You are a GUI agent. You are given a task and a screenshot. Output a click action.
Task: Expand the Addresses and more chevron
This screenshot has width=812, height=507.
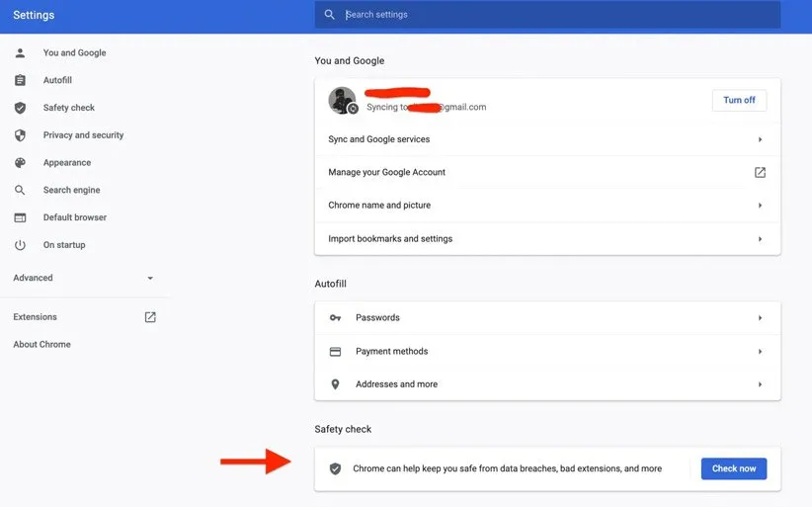760,384
